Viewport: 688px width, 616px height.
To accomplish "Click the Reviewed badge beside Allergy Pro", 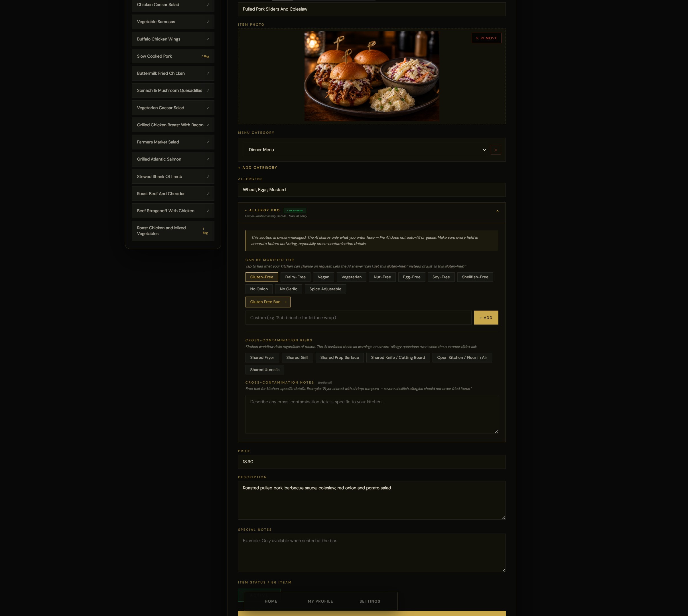I will pyautogui.click(x=295, y=210).
